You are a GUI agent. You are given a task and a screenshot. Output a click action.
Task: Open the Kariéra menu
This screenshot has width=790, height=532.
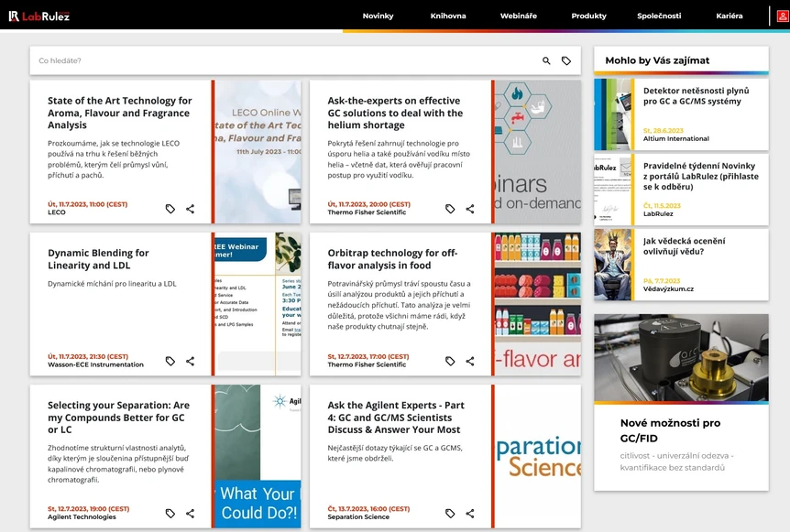730,16
